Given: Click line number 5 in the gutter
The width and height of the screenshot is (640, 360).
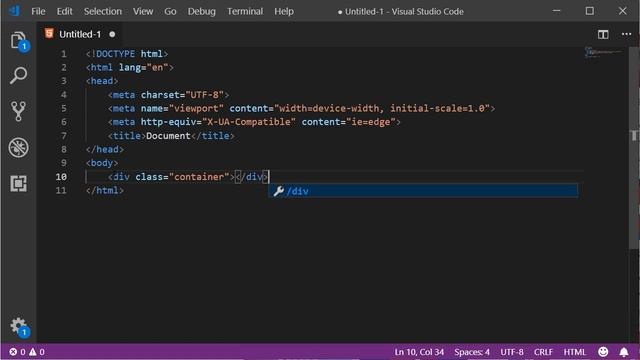Looking at the screenshot, I should pos(64,109).
